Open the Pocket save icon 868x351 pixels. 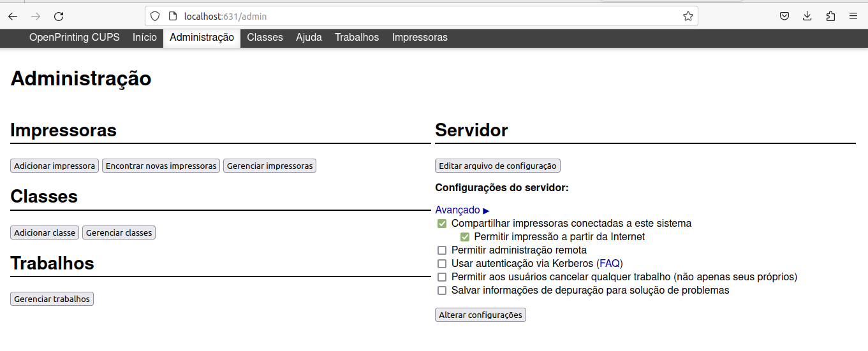tap(784, 17)
